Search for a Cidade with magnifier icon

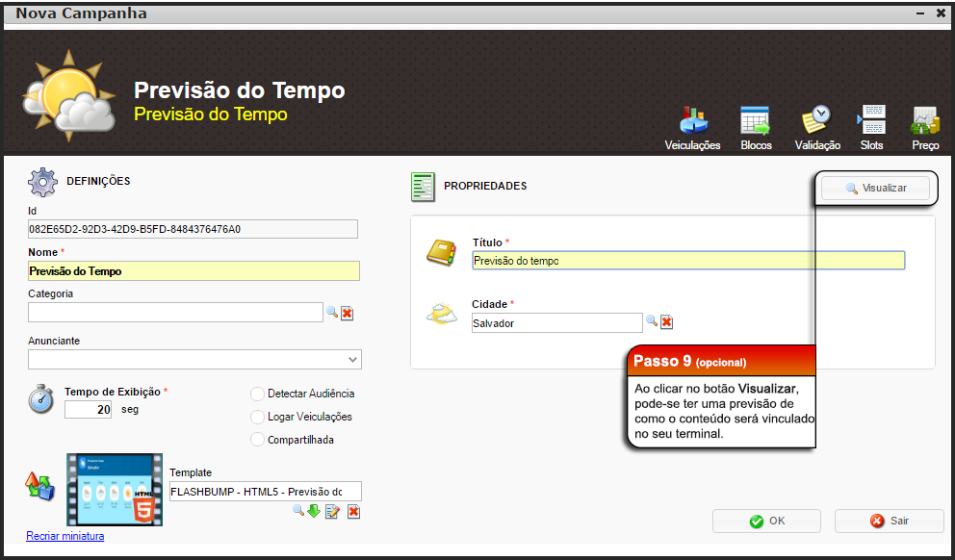click(652, 322)
